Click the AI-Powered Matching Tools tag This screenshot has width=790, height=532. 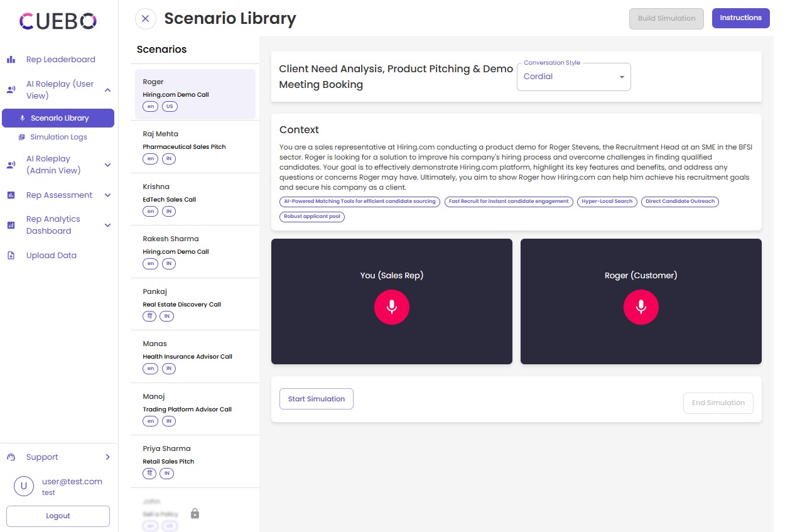(360, 202)
